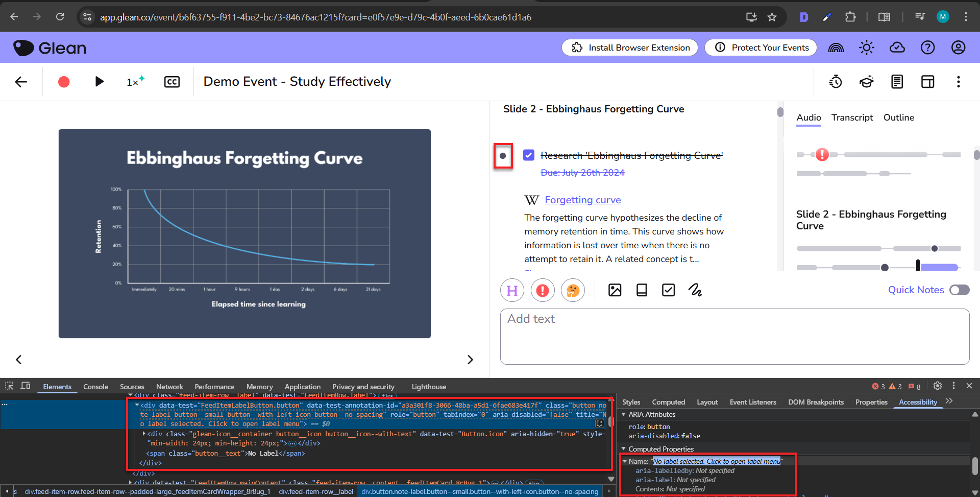This screenshot has width=980, height=497.
Task: Collapse the ARIA Attributes section
Action: pos(624,414)
